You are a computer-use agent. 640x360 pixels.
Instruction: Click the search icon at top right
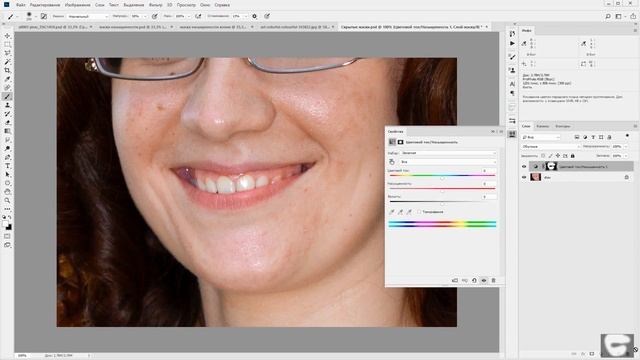click(x=608, y=16)
